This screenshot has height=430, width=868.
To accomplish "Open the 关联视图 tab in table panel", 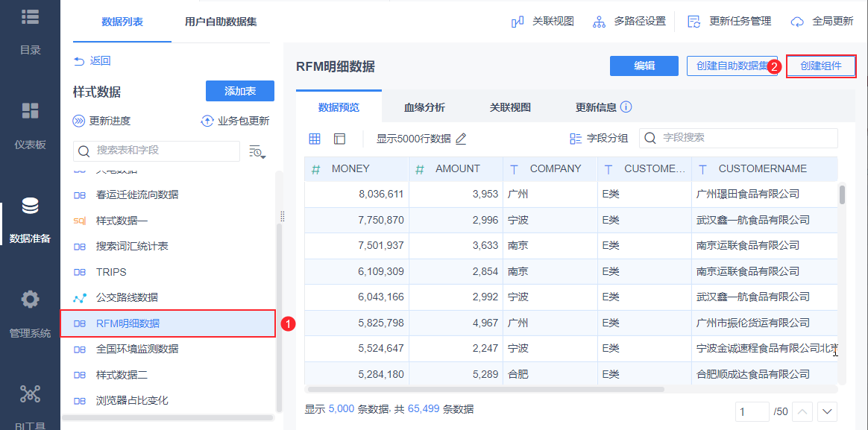I will pyautogui.click(x=510, y=107).
